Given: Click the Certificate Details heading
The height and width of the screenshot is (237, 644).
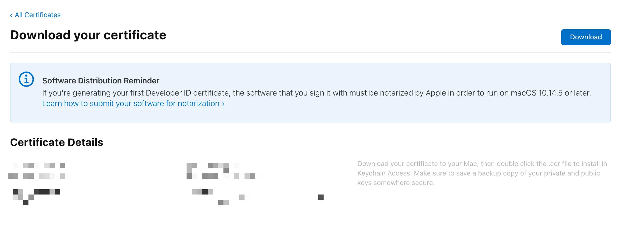Looking at the screenshot, I should click(56, 142).
